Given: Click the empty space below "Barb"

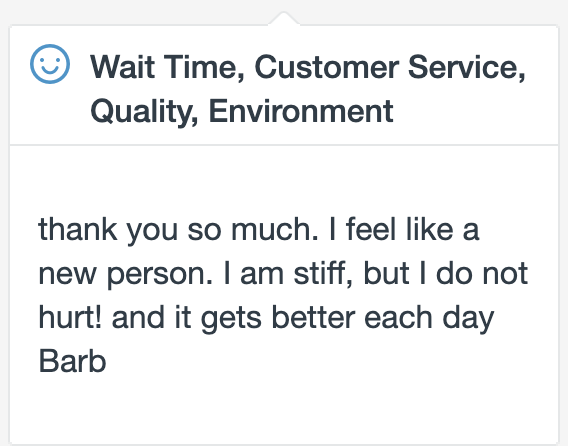Looking at the screenshot, I should coord(284,409).
